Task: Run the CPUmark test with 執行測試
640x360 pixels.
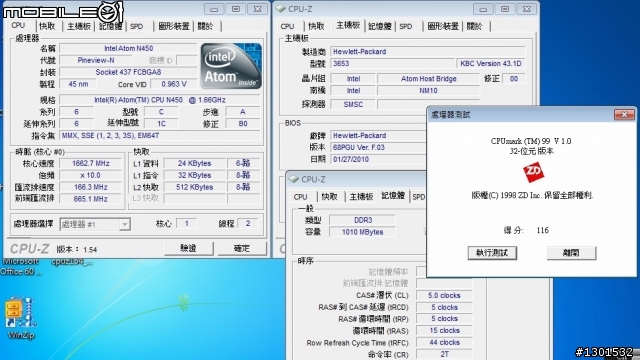Action: click(492, 253)
